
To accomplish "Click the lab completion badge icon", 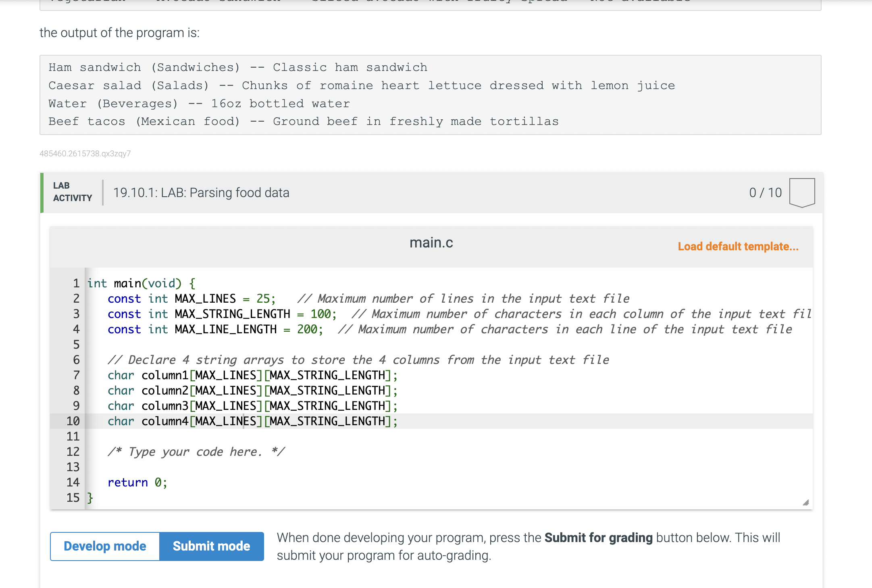I will coord(802,193).
